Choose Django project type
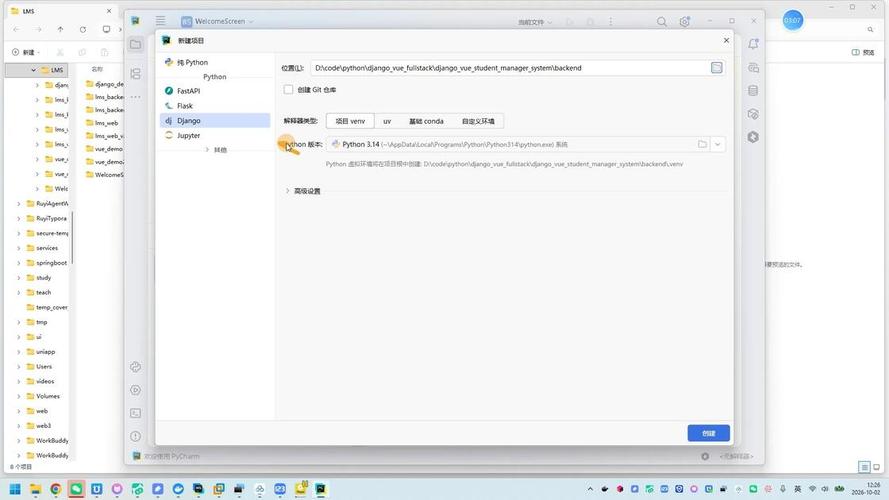The image size is (889, 500). (215, 121)
